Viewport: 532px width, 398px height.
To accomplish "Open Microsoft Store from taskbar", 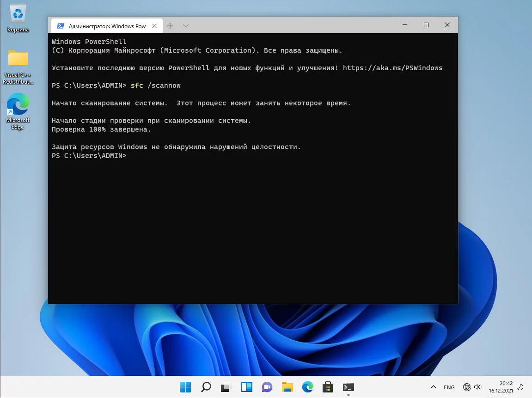I will pos(328,387).
